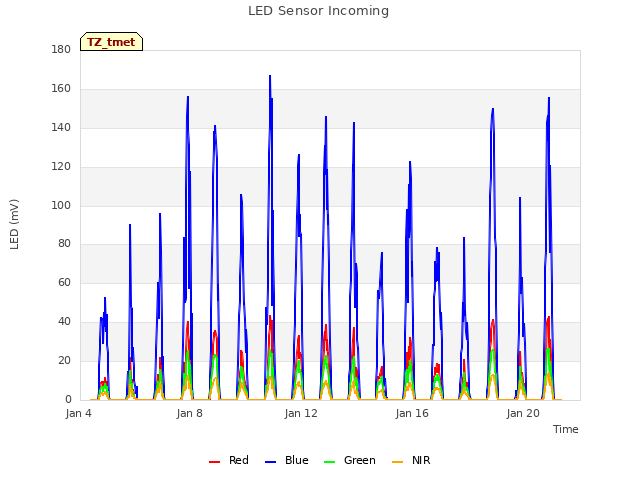Viewport: 640px width, 480px height.
Task: Click the Jan 20 x-axis label
Action: coord(523,413)
